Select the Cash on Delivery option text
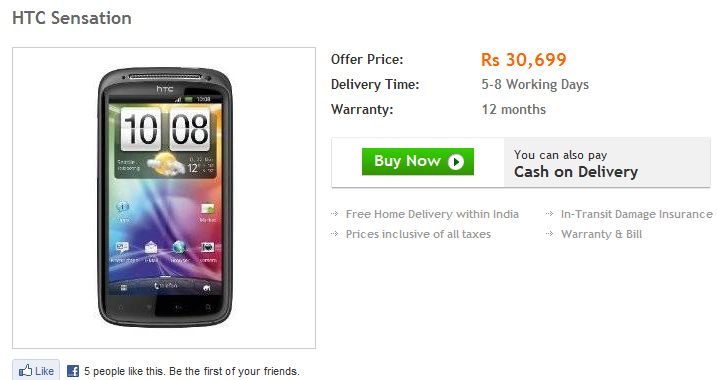Image resolution: width=717 pixels, height=380 pixels. 576,171
